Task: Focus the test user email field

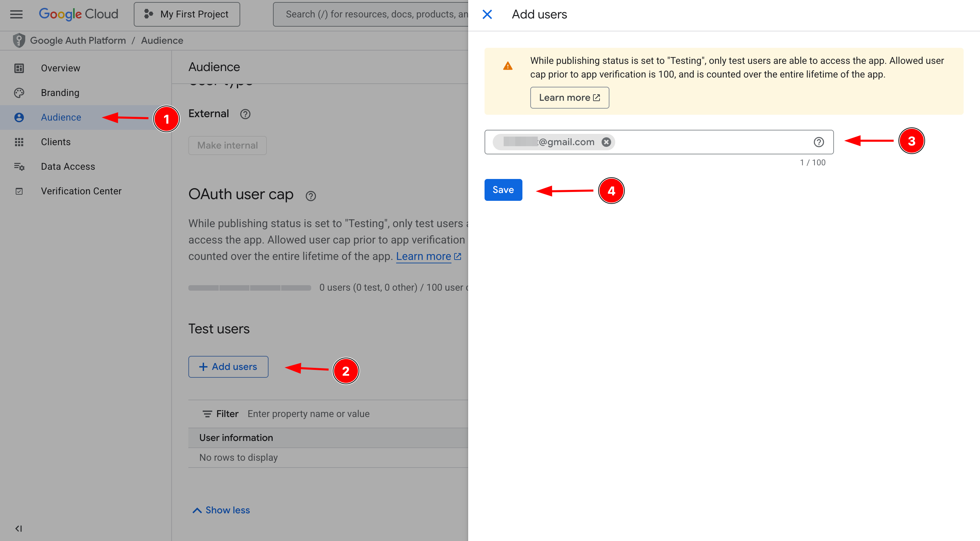Action: coord(659,142)
